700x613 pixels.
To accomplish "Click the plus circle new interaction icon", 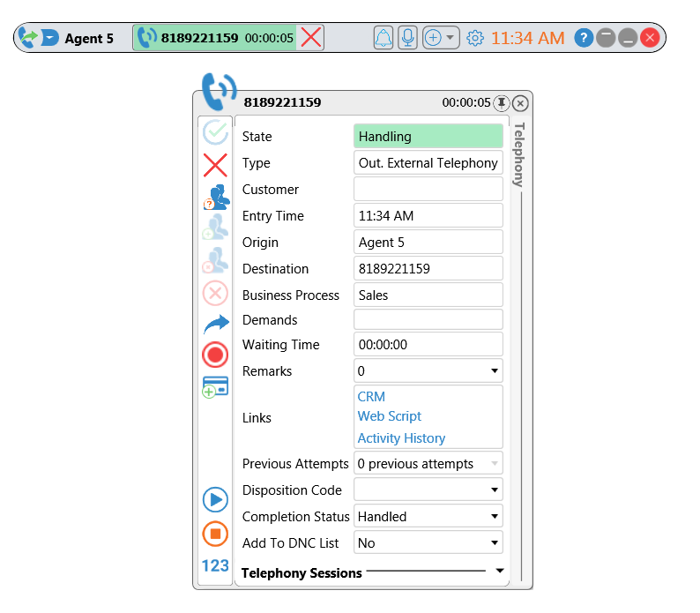I will pyautogui.click(x=433, y=38).
